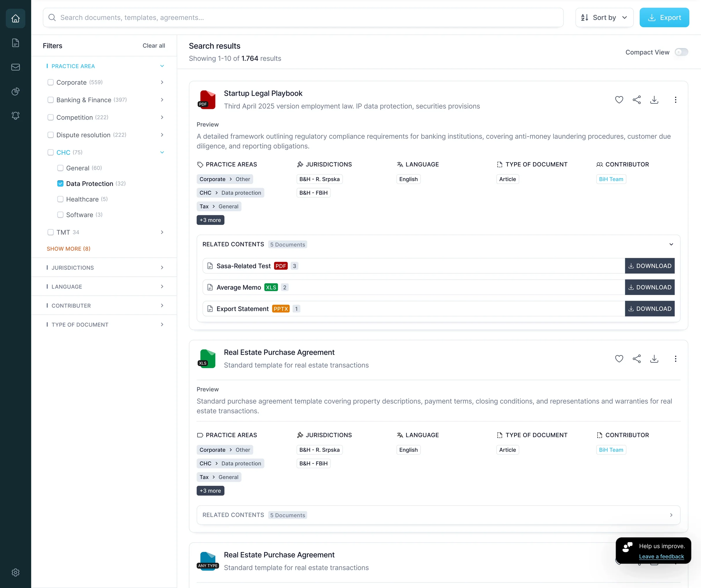This screenshot has width=701, height=588.
Task: Click the +3 more tag in Startup Legal Playbook
Action: [x=210, y=220]
